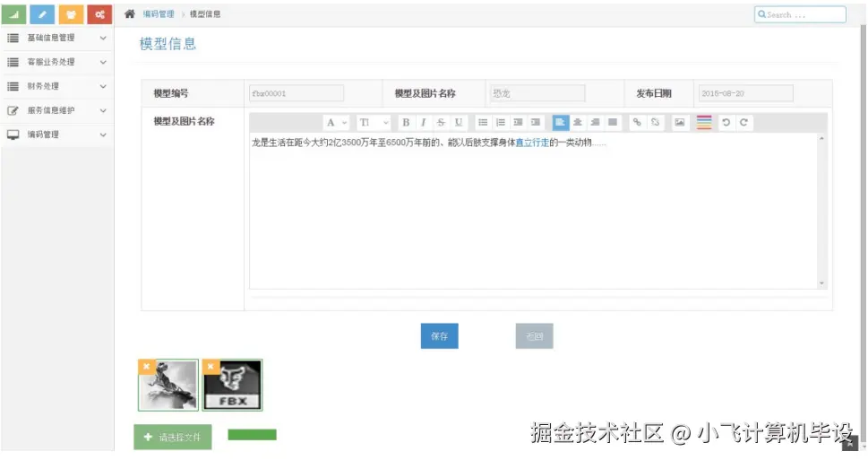Click the Search input box
The height and width of the screenshot is (460, 868).
coord(800,14)
